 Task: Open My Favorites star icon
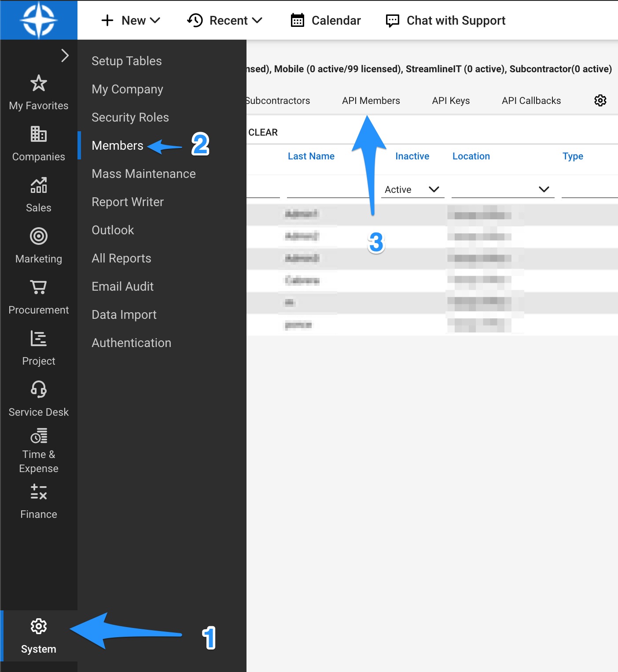pyautogui.click(x=39, y=83)
